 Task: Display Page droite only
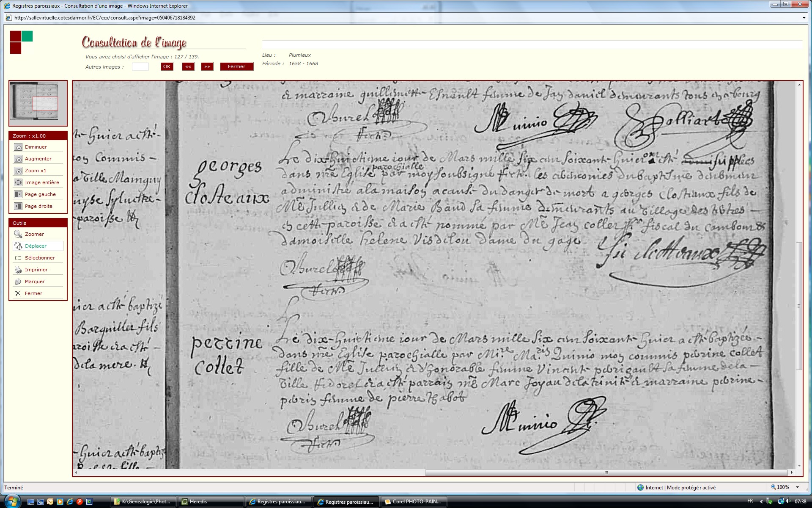point(18,206)
